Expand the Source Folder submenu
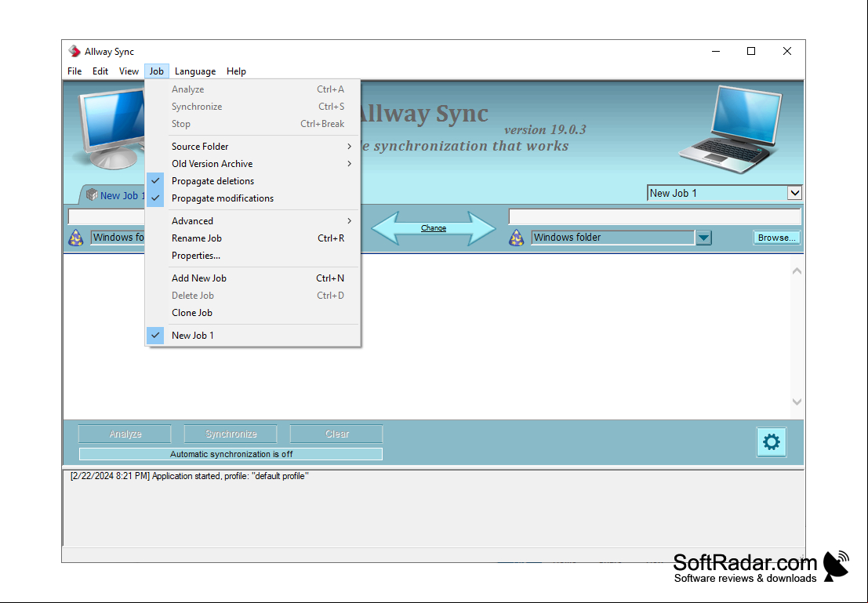The height and width of the screenshot is (603, 868). 253,147
